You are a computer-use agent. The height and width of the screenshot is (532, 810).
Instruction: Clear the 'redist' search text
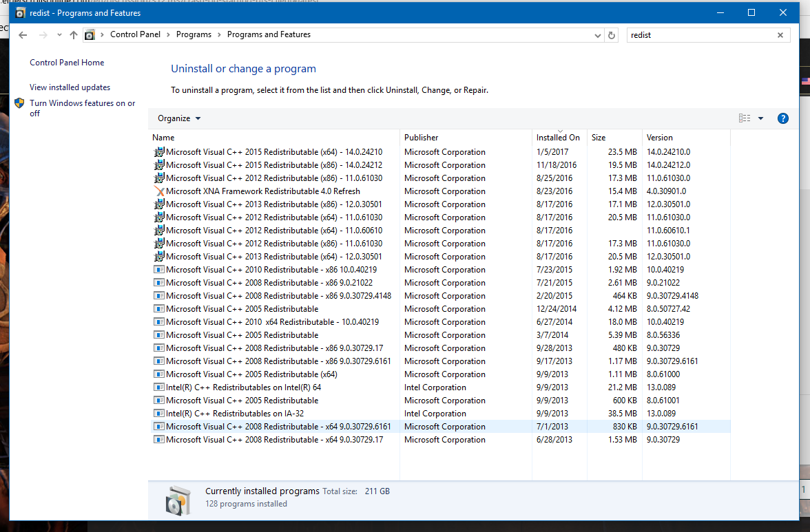(x=780, y=35)
